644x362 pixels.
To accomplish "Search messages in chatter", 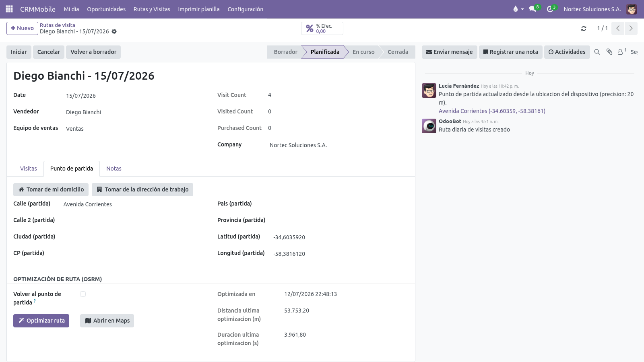I will (597, 52).
